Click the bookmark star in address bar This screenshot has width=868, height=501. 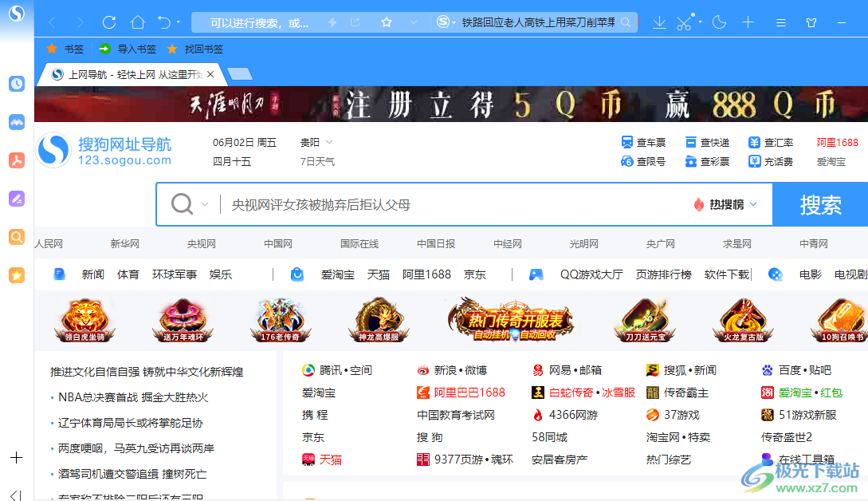[x=387, y=22]
